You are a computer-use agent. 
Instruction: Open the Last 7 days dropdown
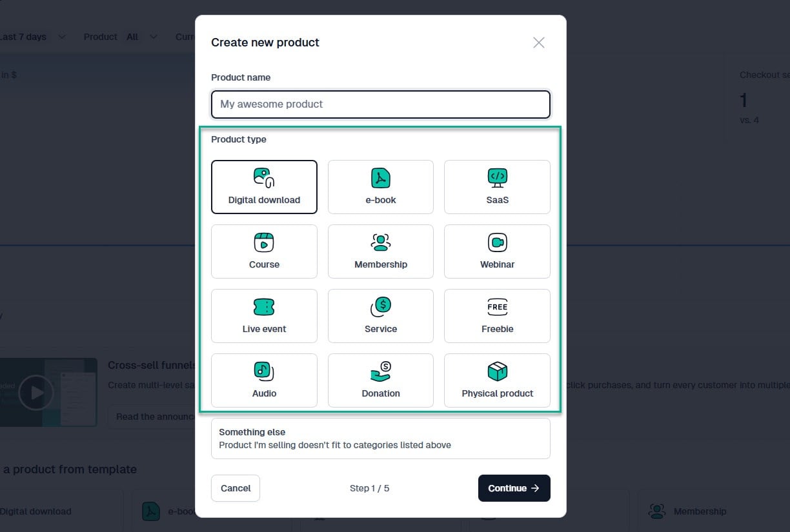(33, 37)
